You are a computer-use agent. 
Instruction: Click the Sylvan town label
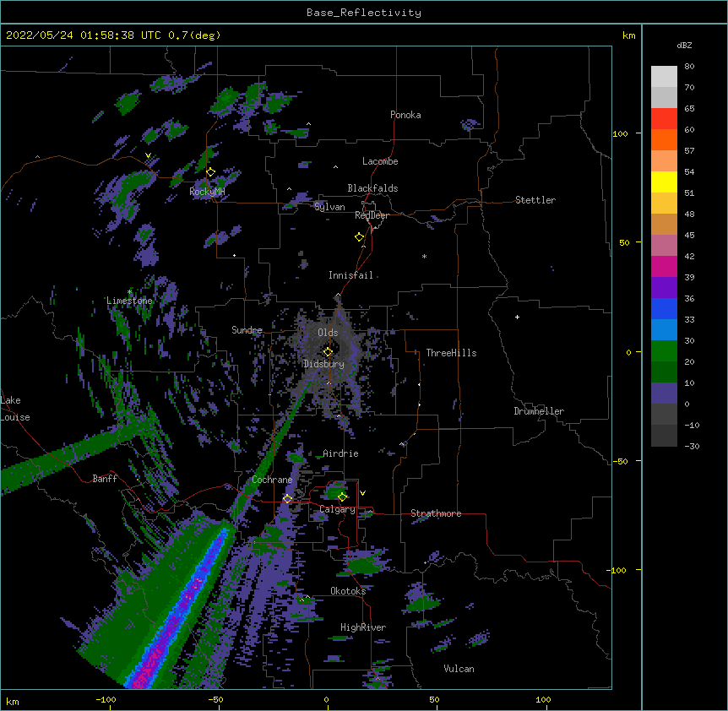coord(329,207)
